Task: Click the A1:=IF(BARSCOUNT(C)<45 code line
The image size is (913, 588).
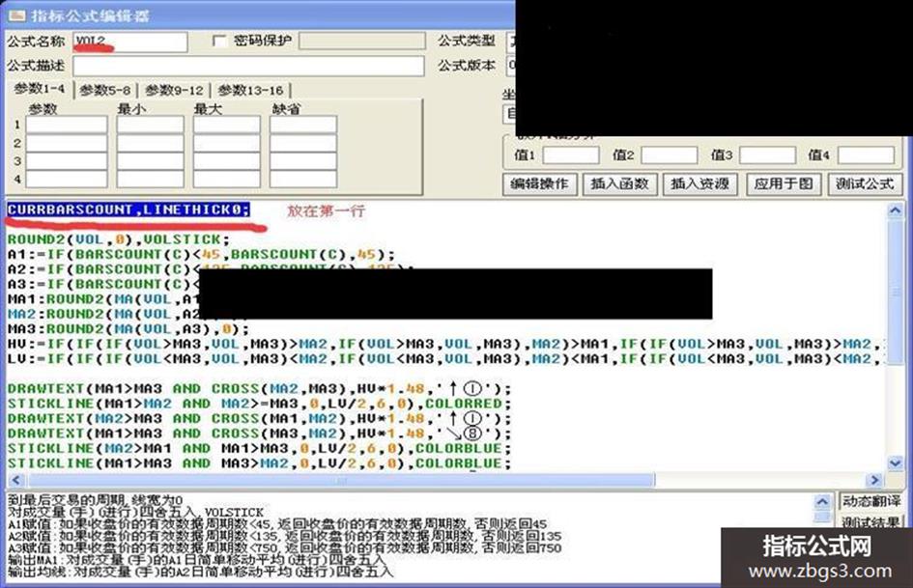Action: [202, 254]
